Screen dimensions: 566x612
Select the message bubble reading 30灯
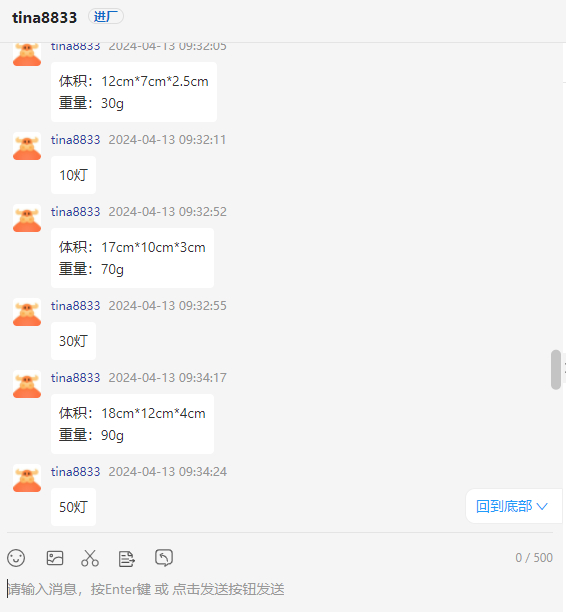point(73,341)
